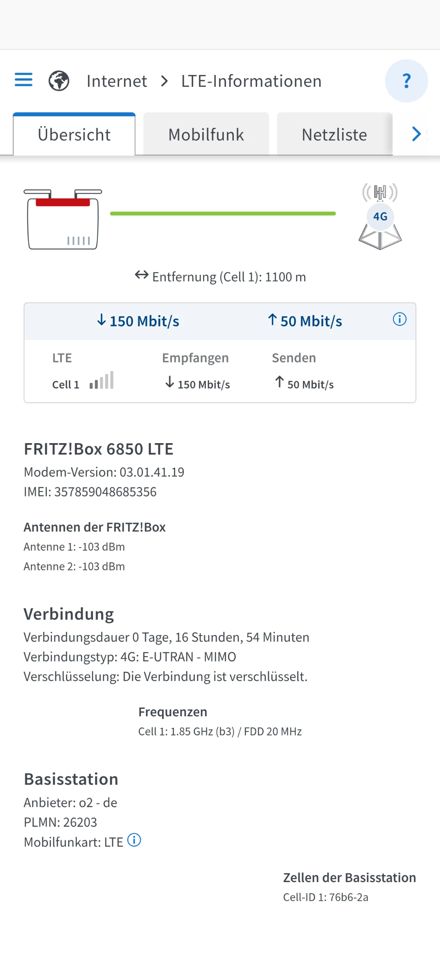Click the FRITZ!Box router illustration
Screen dimensions: 440x980
63,219
